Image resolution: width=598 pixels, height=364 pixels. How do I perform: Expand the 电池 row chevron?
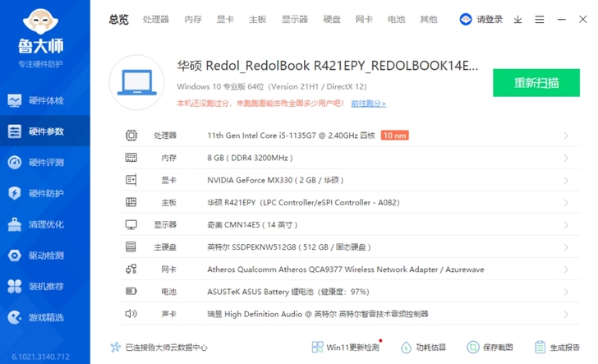pos(566,292)
